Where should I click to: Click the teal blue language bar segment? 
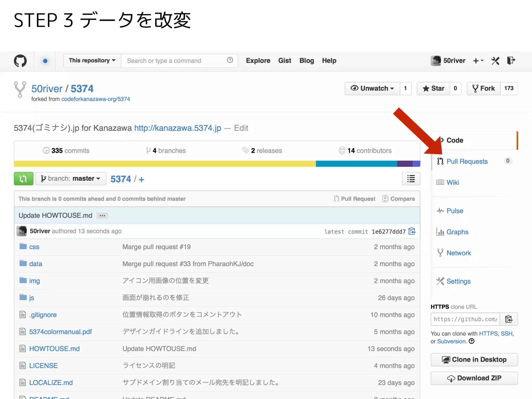coord(356,164)
